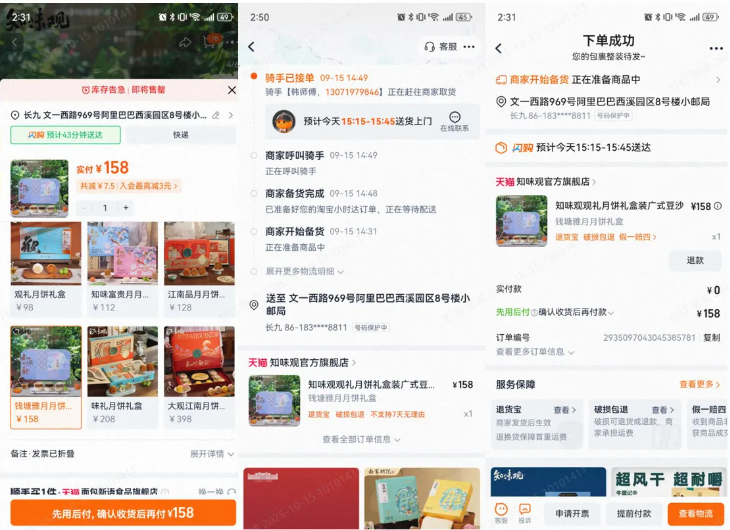
Task: Tap 闪购 delivery estimate hexagon icon
Action: [x=501, y=148]
